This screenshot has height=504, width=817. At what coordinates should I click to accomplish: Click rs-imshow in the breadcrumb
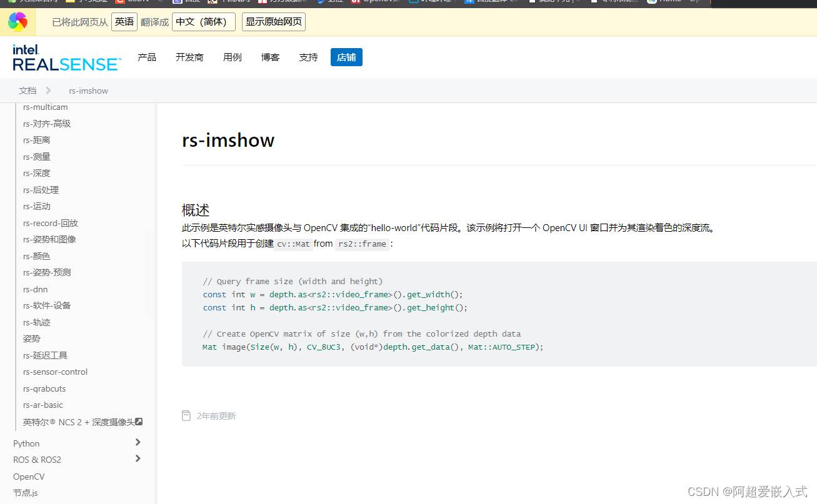coord(89,91)
